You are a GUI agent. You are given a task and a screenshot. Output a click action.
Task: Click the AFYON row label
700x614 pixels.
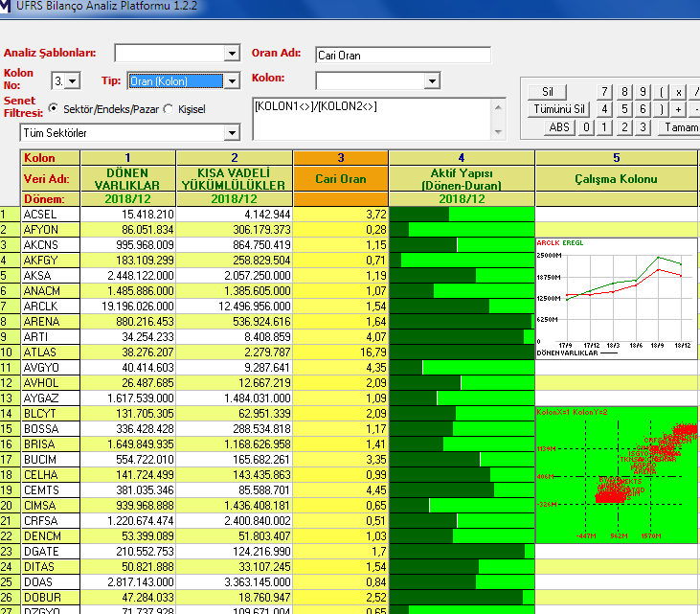click(51, 230)
